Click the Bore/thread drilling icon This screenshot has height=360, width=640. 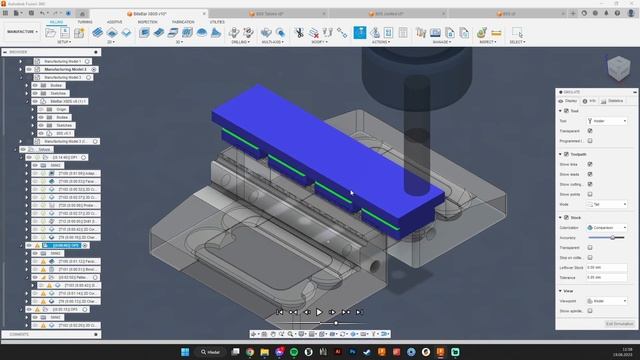tap(248, 33)
